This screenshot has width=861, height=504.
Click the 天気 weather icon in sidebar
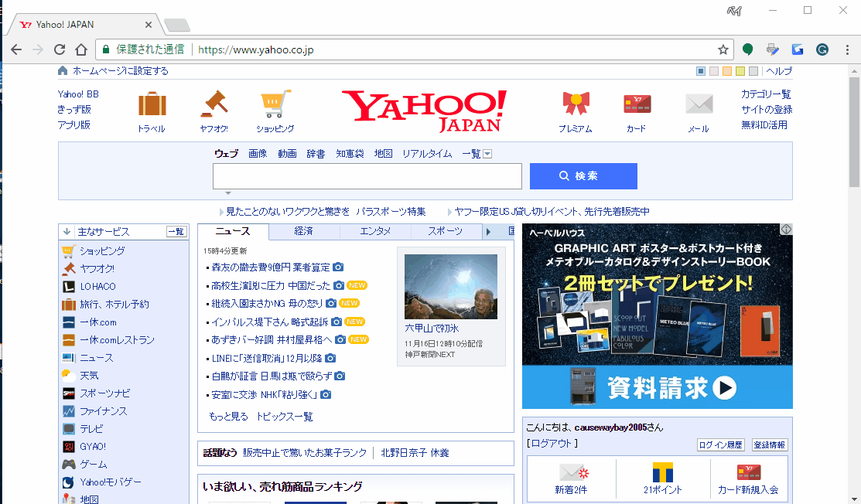[x=69, y=376]
